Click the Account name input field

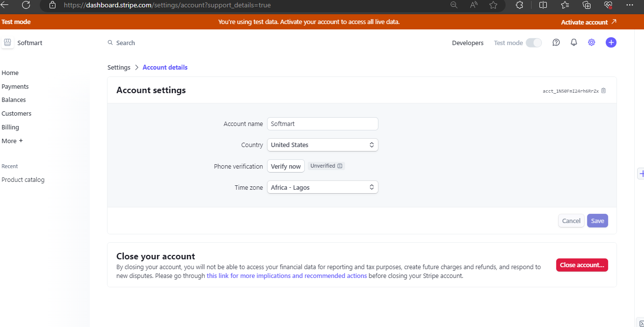pyautogui.click(x=322, y=124)
